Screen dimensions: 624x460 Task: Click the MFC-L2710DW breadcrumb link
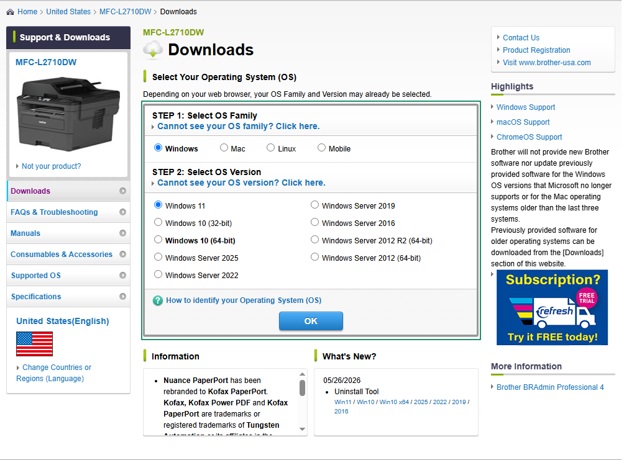[125, 12]
